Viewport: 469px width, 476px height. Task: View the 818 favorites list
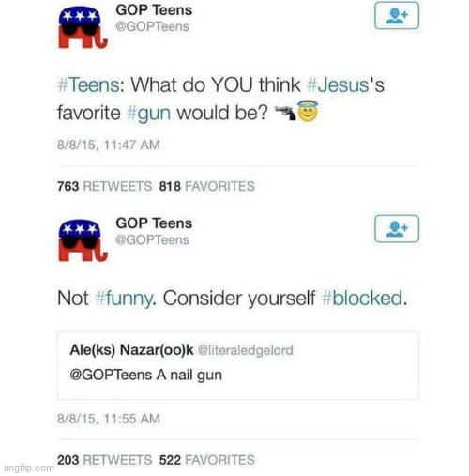coord(206,186)
